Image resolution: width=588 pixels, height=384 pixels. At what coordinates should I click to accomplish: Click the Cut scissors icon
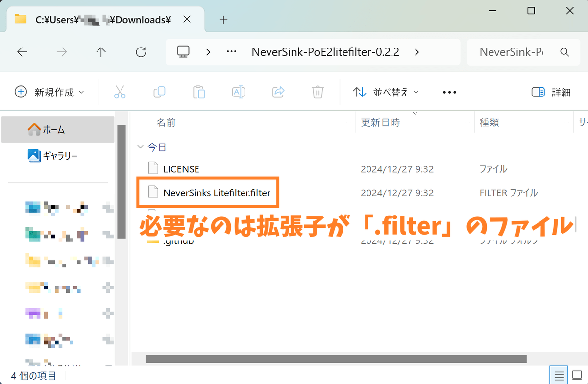click(x=120, y=92)
